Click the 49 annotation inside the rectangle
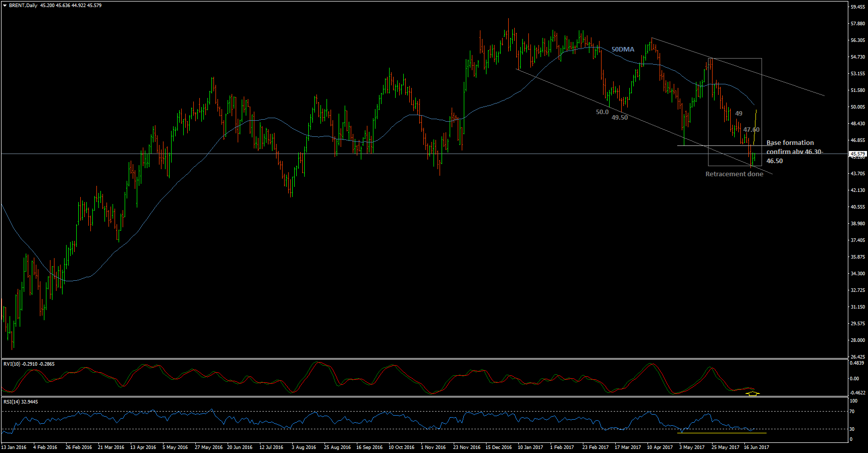868x453 pixels. (738, 114)
